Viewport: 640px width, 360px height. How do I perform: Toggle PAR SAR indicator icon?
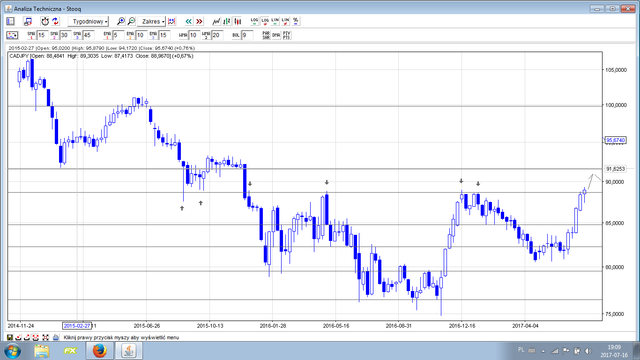(x=266, y=36)
